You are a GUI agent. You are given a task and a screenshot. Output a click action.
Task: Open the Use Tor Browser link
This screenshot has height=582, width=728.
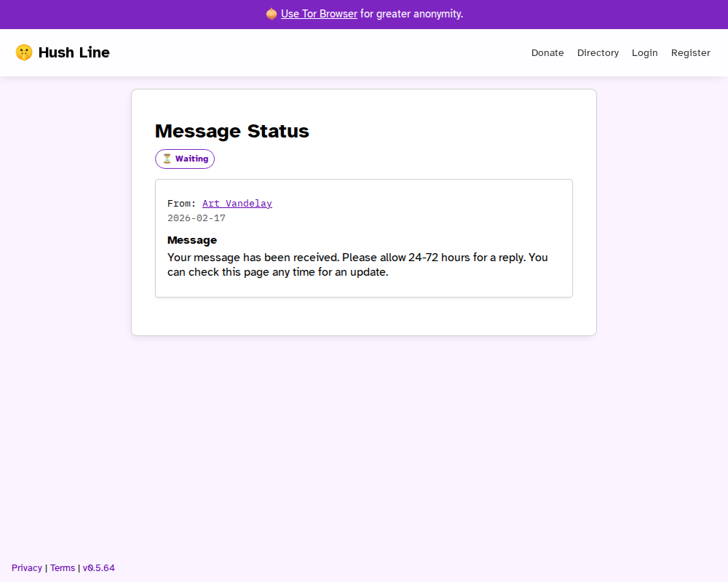pyautogui.click(x=319, y=14)
